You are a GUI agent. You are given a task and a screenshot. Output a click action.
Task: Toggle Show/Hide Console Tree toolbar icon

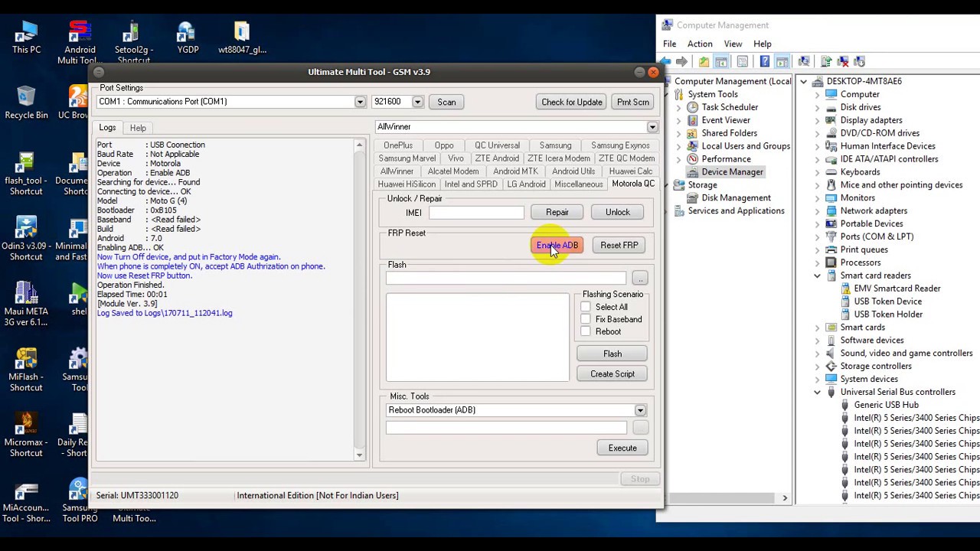point(721,61)
